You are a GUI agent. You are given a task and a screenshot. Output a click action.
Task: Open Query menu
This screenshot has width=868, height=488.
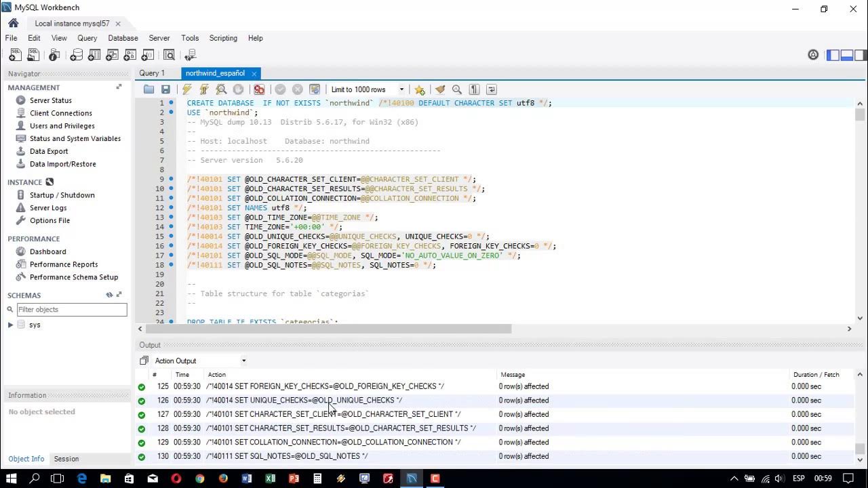pos(87,38)
